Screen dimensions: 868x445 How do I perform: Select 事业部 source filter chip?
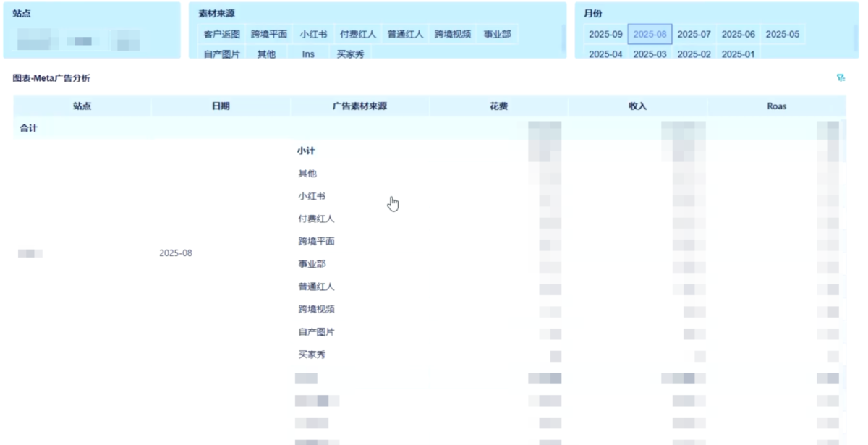498,34
